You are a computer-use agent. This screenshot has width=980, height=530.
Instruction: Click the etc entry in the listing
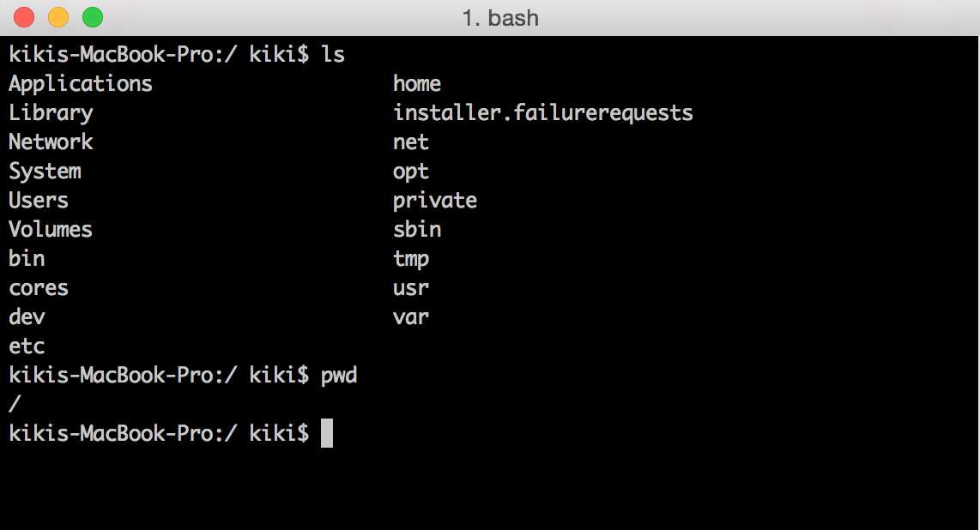pos(27,346)
